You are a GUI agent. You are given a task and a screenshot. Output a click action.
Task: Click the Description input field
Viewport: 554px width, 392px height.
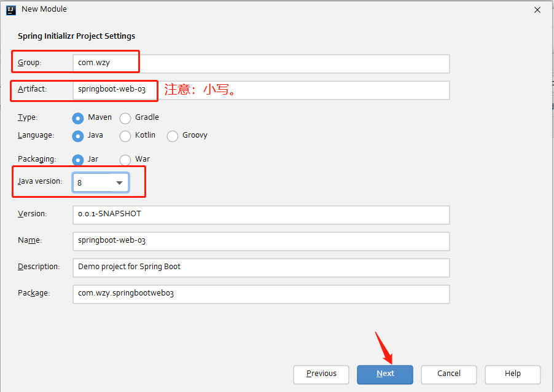(x=261, y=267)
